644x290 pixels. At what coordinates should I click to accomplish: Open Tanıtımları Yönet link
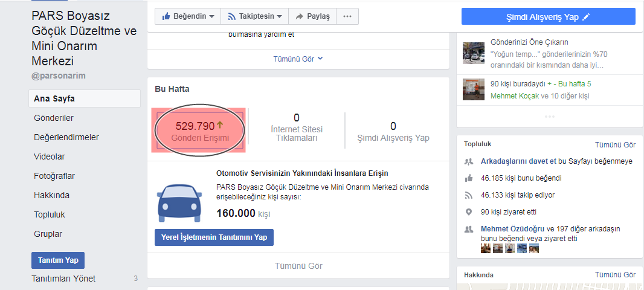[63, 279]
